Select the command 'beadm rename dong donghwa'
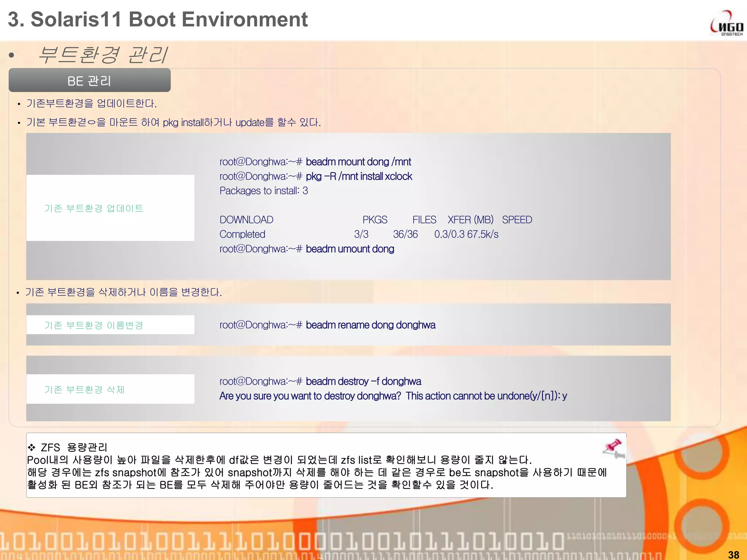 371,325
